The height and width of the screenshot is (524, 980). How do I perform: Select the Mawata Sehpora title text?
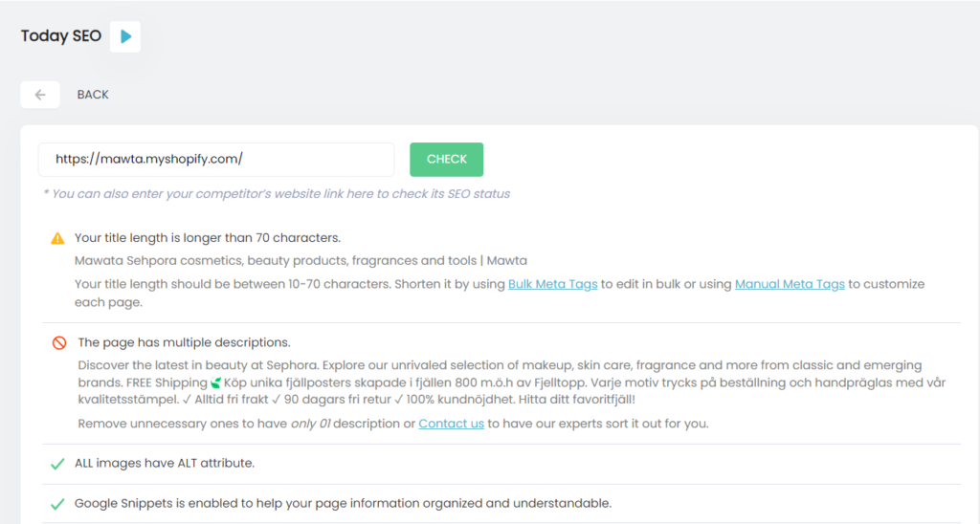coord(301,260)
